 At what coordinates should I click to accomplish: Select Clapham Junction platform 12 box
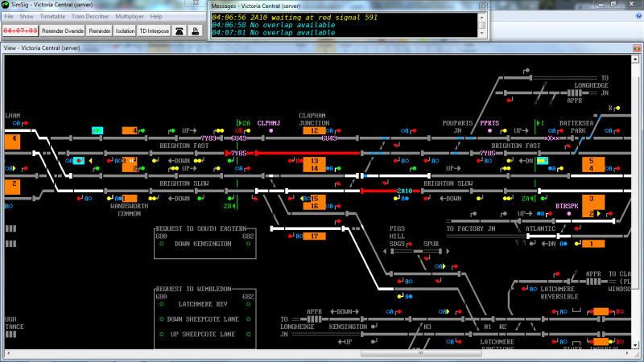pyautogui.click(x=314, y=130)
